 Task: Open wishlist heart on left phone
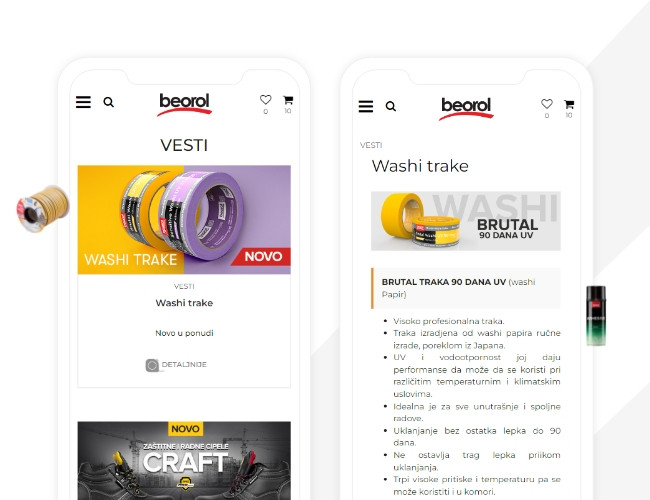[x=265, y=100]
